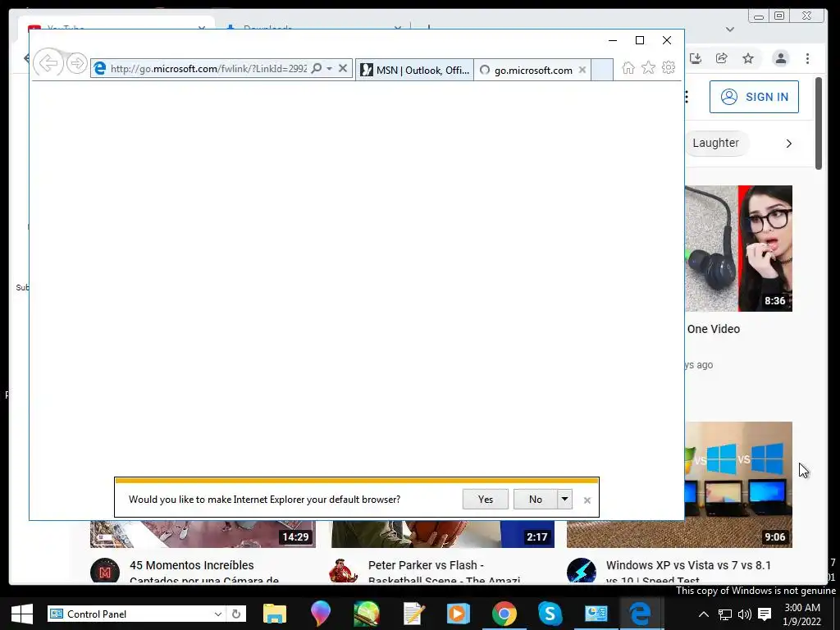840x630 pixels.
Task: Click the red M channel avatar
Action: click(x=105, y=571)
